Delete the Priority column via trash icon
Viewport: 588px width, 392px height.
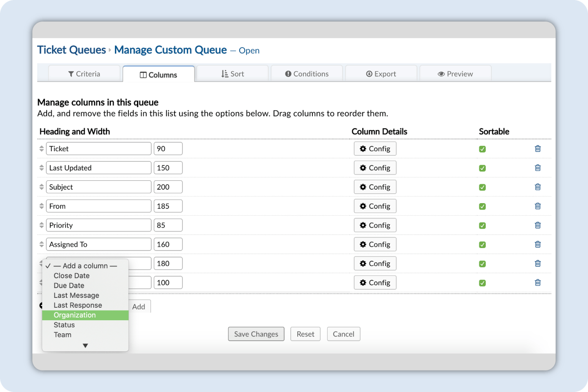pyautogui.click(x=538, y=225)
